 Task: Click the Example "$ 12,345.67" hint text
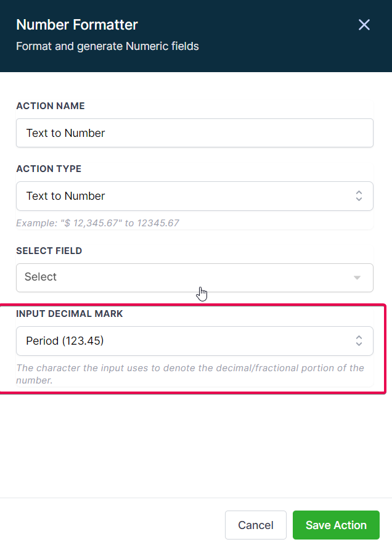click(x=97, y=223)
